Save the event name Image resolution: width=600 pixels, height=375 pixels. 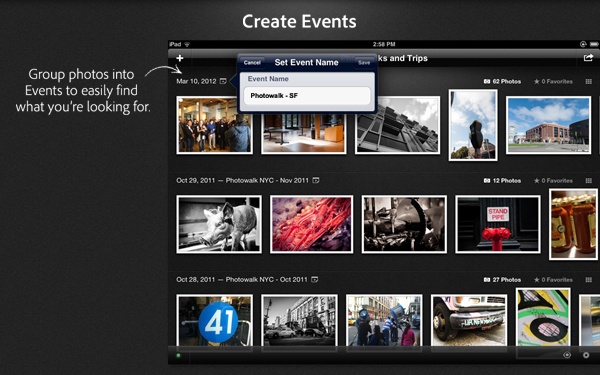click(x=364, y=62)
